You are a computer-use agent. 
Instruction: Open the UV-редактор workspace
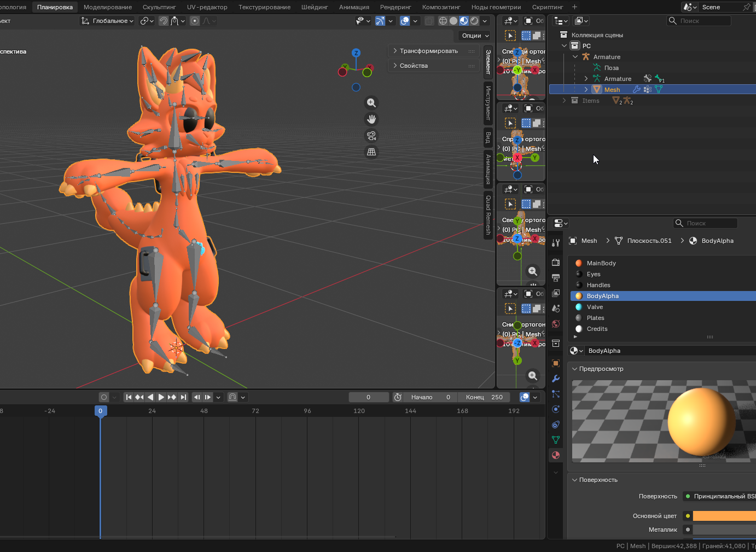pyautogui.click(x=207, y=7)
